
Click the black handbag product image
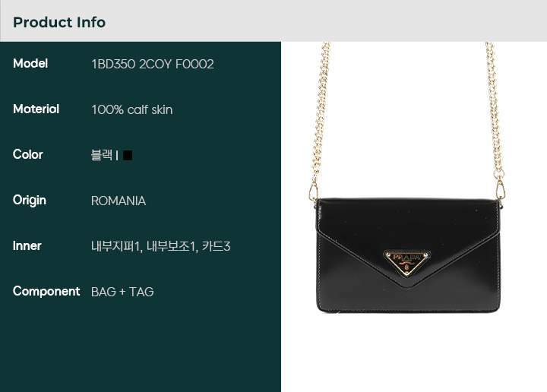pos(407,256)
